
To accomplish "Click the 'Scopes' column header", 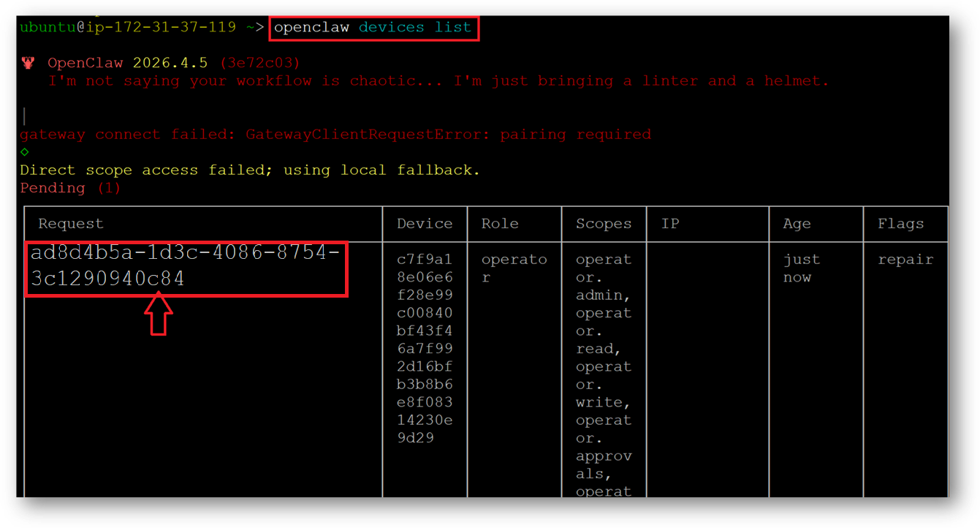I will [604, 224].
